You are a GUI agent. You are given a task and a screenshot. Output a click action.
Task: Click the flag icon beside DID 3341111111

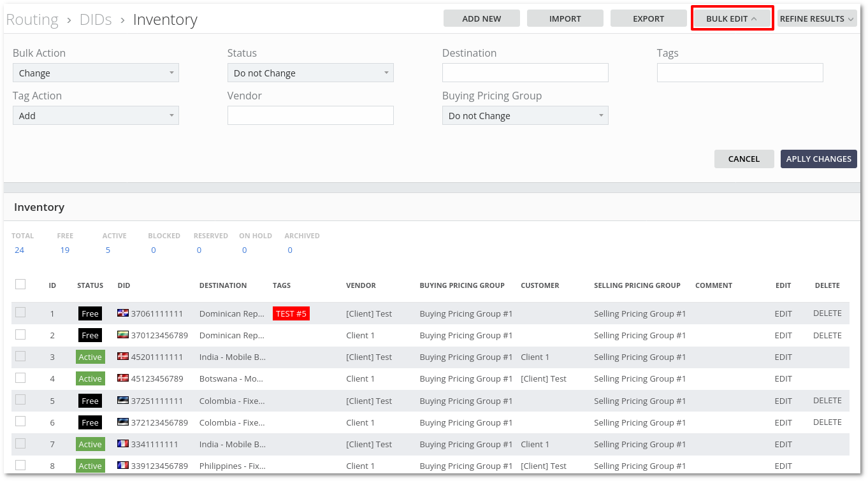pos(124,444)
